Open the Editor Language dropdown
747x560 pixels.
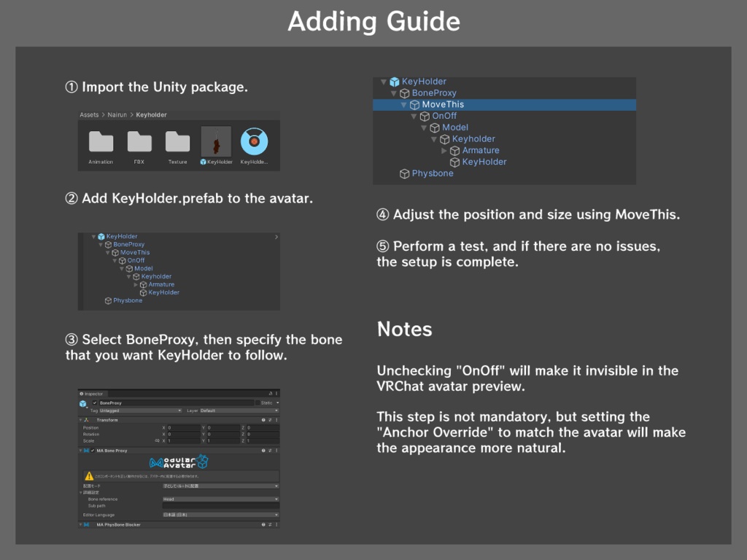(220, 514)
